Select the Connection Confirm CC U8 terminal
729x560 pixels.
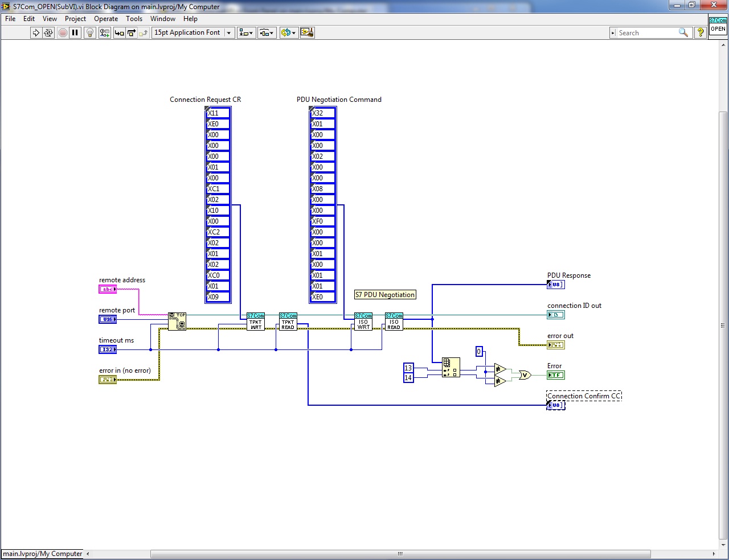(x=556, y=405)
